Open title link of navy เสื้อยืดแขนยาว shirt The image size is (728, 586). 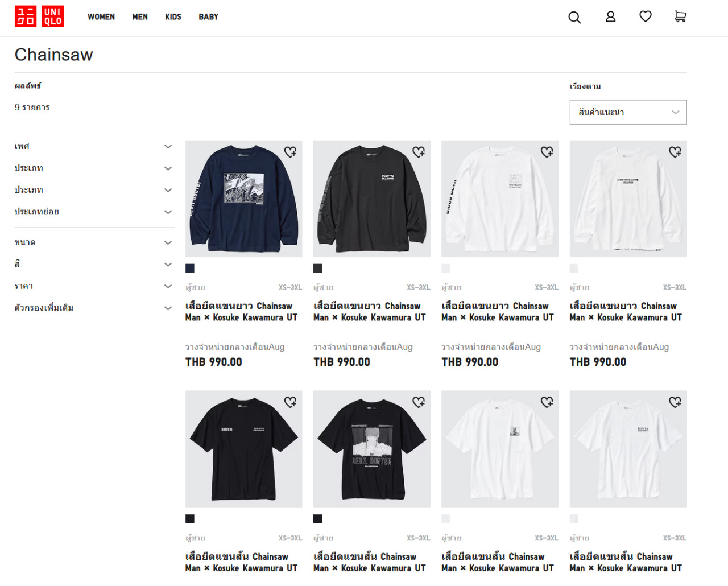click(x=242, y=312)
